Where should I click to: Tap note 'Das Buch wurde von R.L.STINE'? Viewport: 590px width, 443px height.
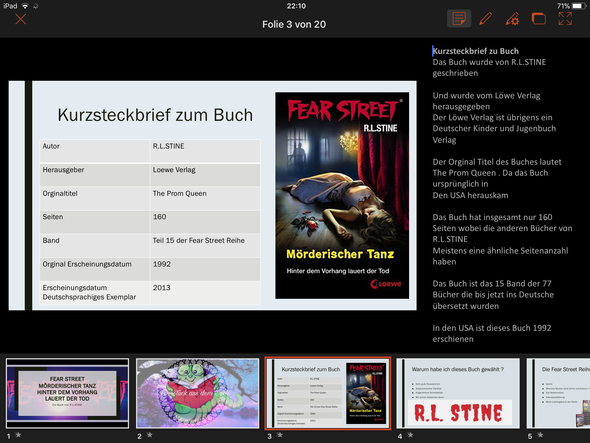489,62
